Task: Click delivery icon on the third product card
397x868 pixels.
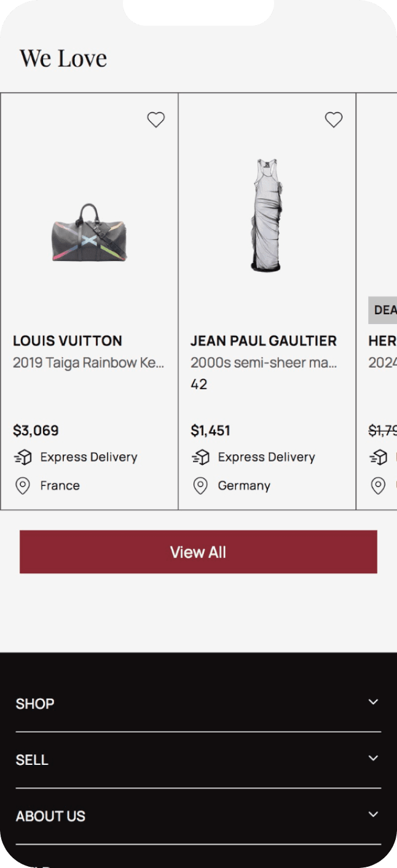Action: click(x=379, y=457)
